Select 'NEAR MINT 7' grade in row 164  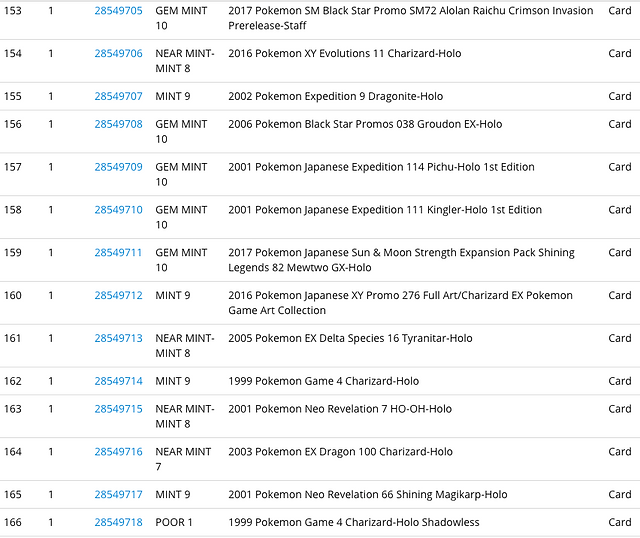[x=183, y=459]
